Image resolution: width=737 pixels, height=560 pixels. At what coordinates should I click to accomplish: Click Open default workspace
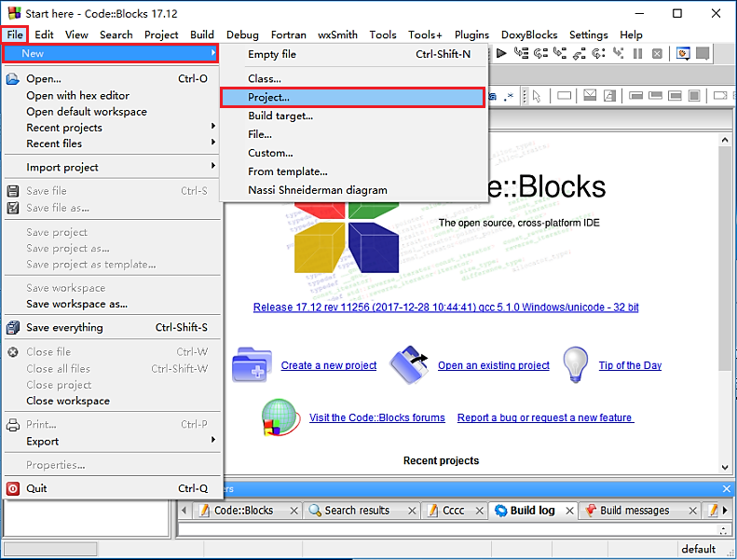click(112, 112)
